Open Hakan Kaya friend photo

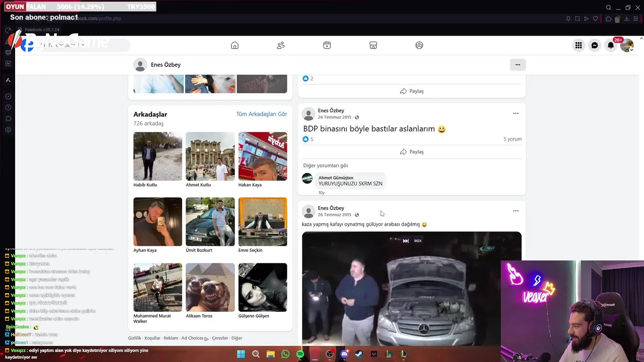[x=263, y=156]
